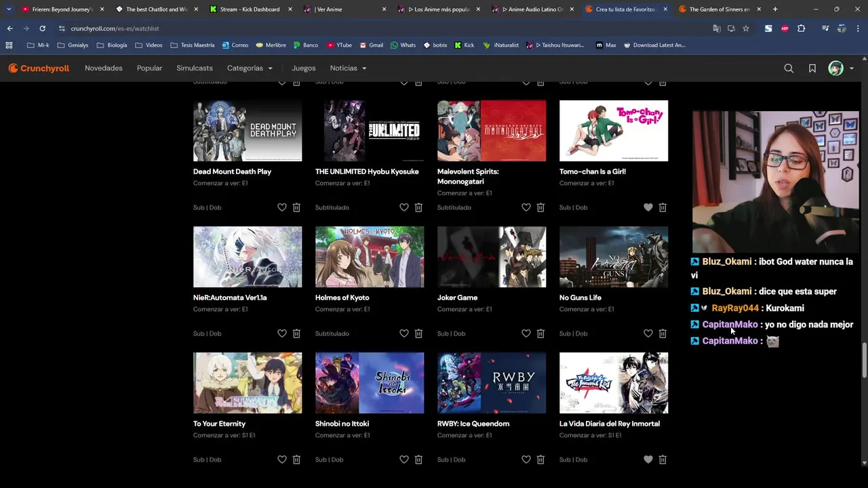
Task: Delete To Your Eternity from watchlist
Action: pyautogui.click(x=296, y=460)
